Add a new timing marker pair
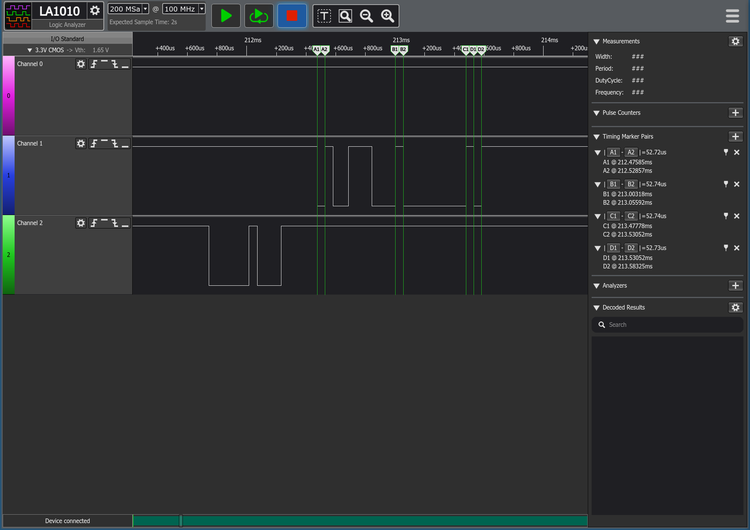Image resolution: width=750 pixels, height=530 pixels. pos(735,137)
